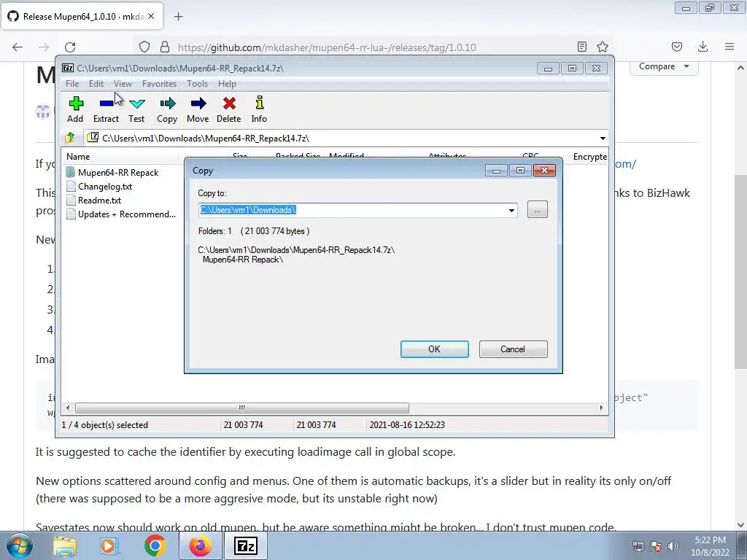Open the Help menu in 7-Zip

(x=228, y=84)
